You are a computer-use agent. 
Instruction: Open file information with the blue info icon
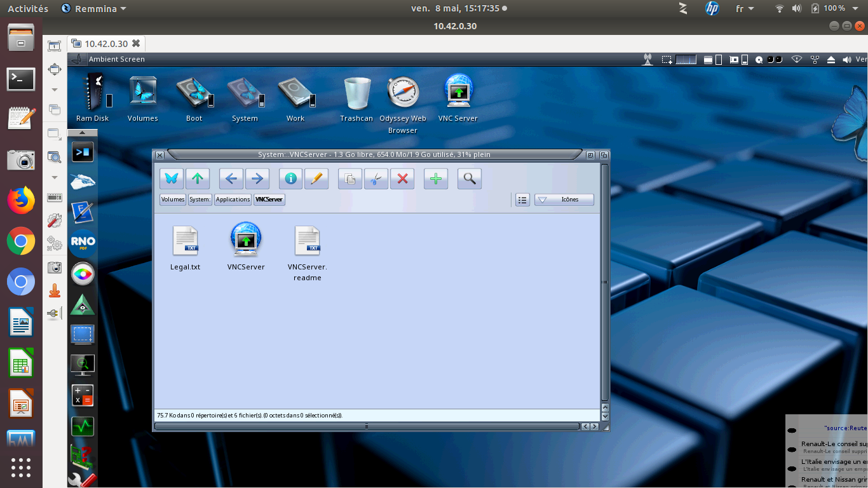coord(291,179)
